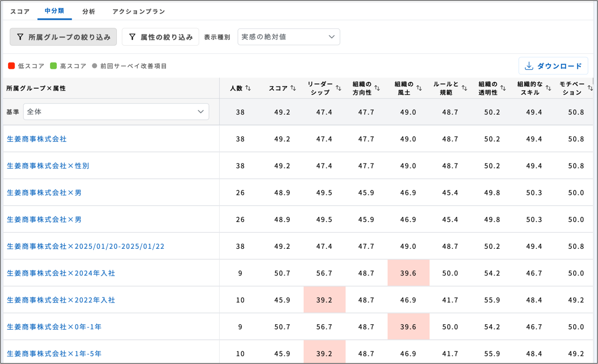This screenshot has height=364, width=598.
Task: Click highlighted 39.2 cell in 2022年入社 row
Action: 324,300
